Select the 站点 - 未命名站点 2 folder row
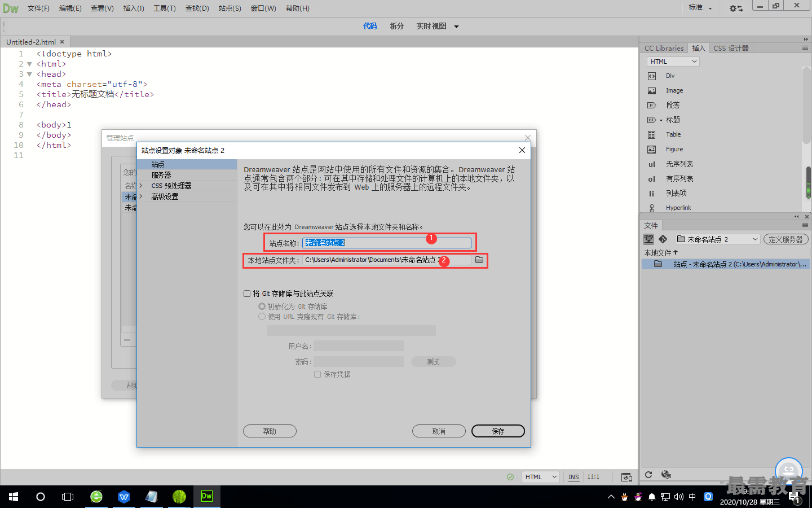 pyautogui.click(x=726, y=264)
